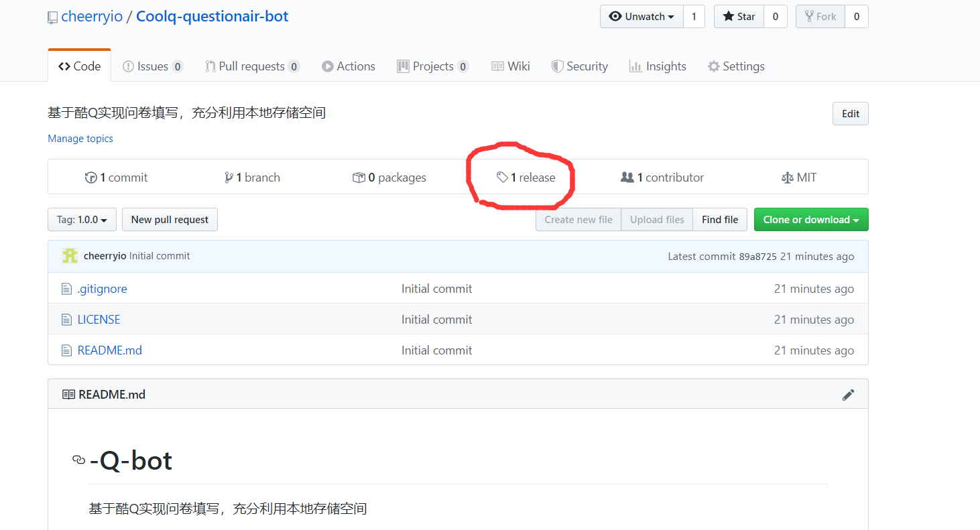This screenshot has width=980, height=530.
Task: Click the cheerryio author name in commit bar
Action: [x=105, y=256]
